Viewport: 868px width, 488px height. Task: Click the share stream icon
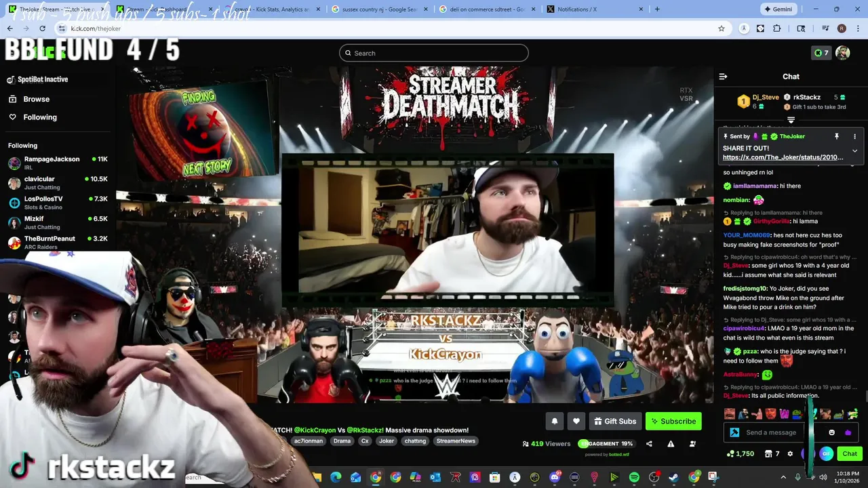(x=649, y=444)
